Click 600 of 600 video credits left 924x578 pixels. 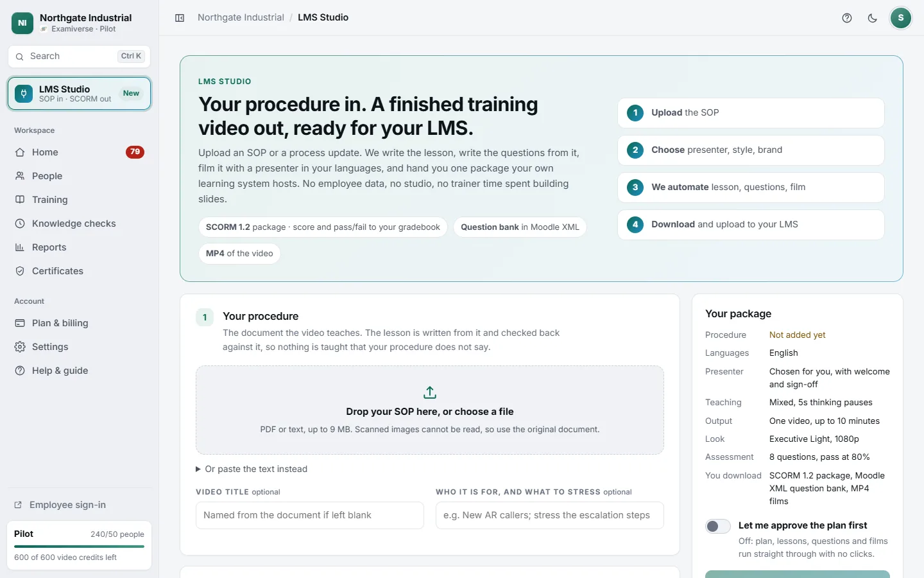click(65, 557)
